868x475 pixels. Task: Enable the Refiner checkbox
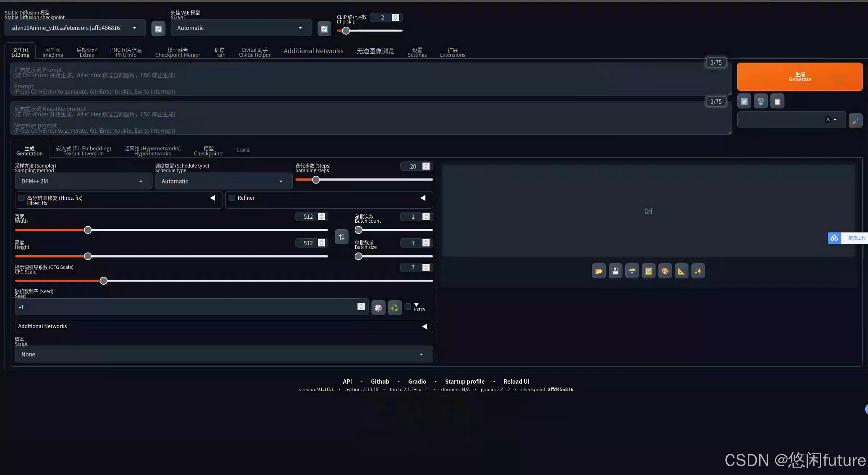pos(232,198)
